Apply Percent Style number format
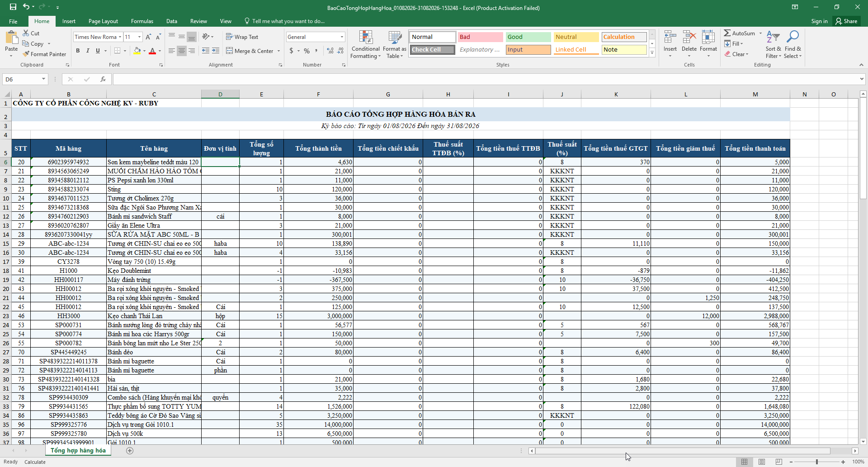Screen dimensions: 868x467 click(307, 51)
